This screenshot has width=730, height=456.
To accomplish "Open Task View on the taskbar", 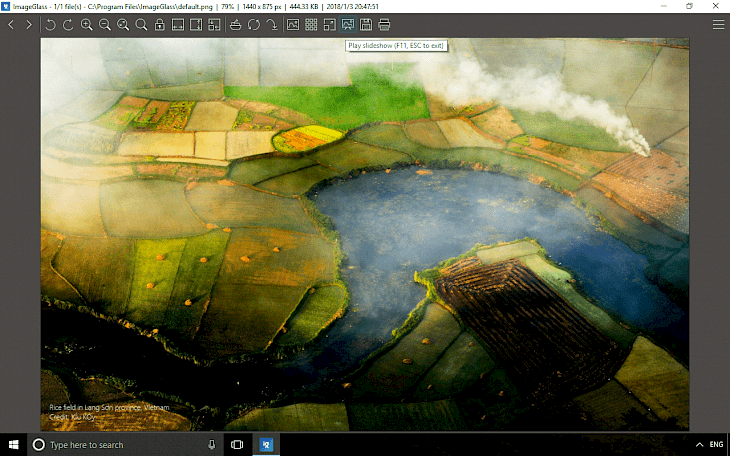I will click(237, 445).
